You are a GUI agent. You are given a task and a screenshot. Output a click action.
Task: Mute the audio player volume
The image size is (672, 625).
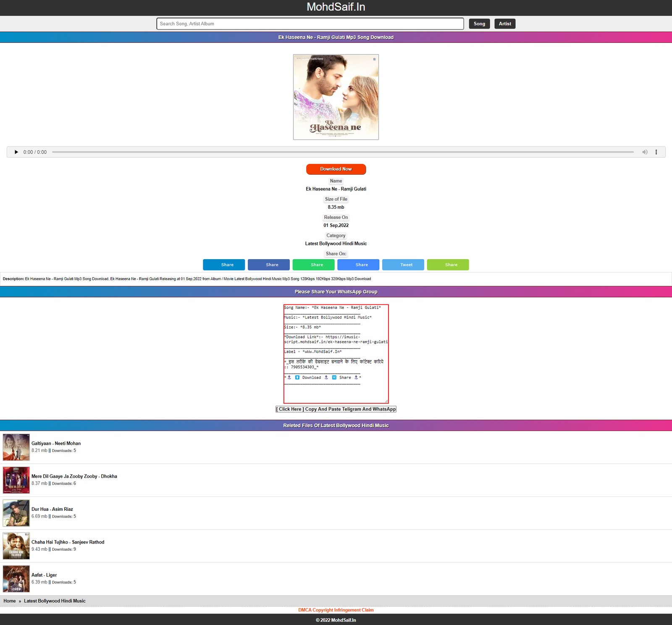tap(645, 152)
